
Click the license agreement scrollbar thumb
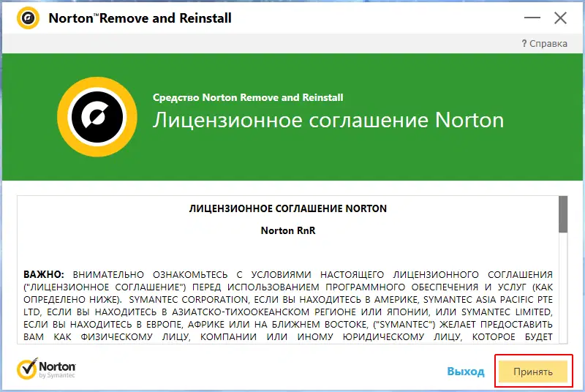(x=563, y=214)
